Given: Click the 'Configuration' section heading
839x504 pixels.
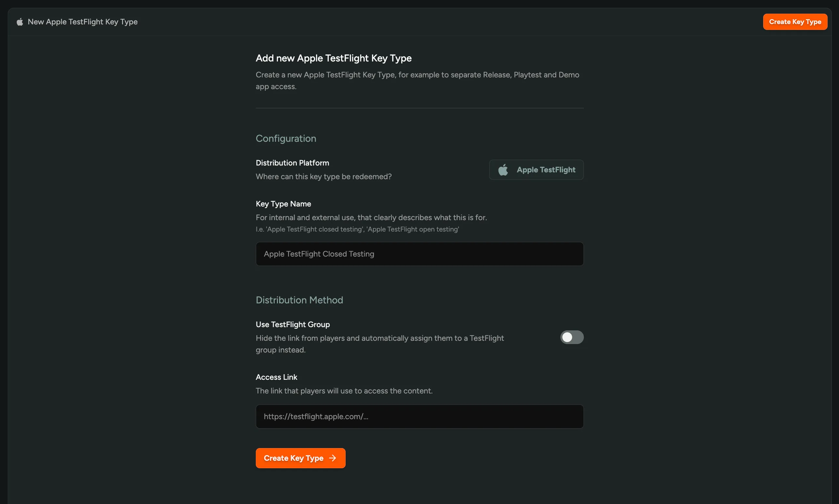Looking at the screenshot, I should point(285,138).
